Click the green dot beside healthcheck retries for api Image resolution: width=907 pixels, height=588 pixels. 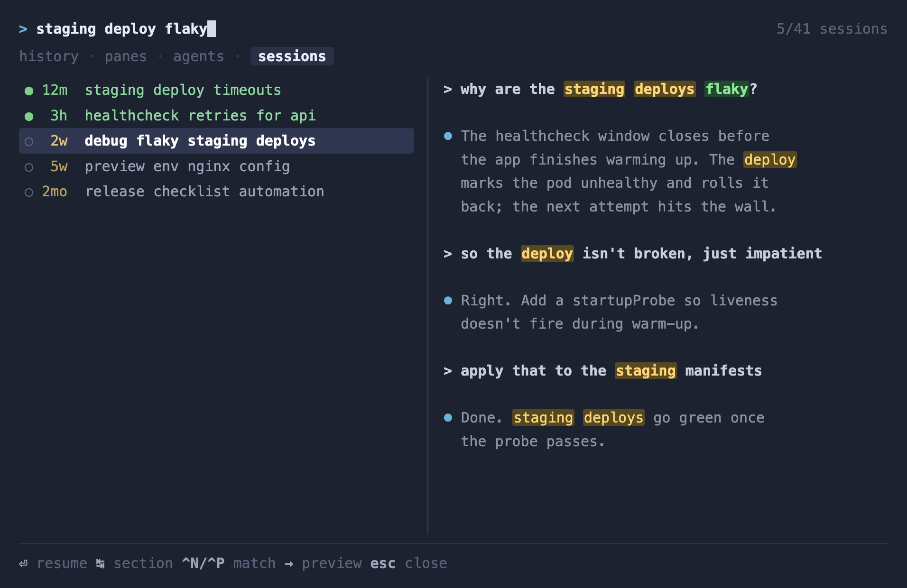[x=29, y=116]
